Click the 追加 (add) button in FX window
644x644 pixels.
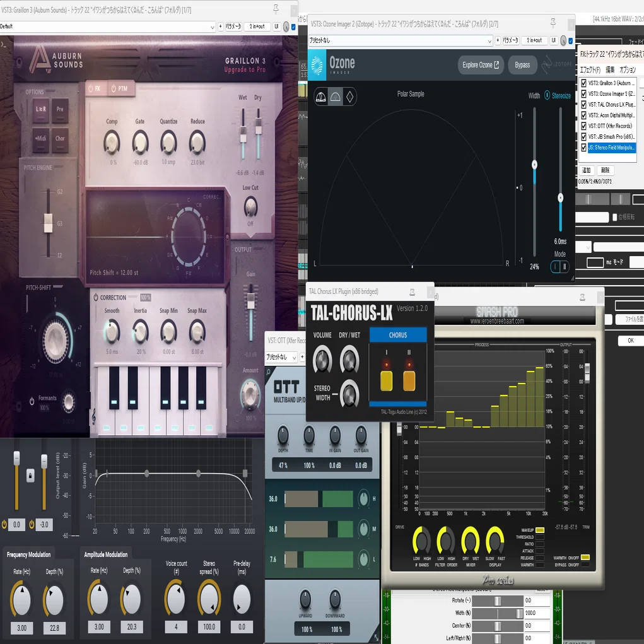[x=587, y=170]
